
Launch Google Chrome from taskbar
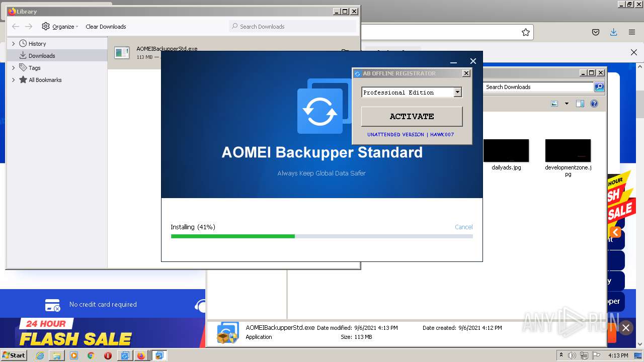[91, 355]
